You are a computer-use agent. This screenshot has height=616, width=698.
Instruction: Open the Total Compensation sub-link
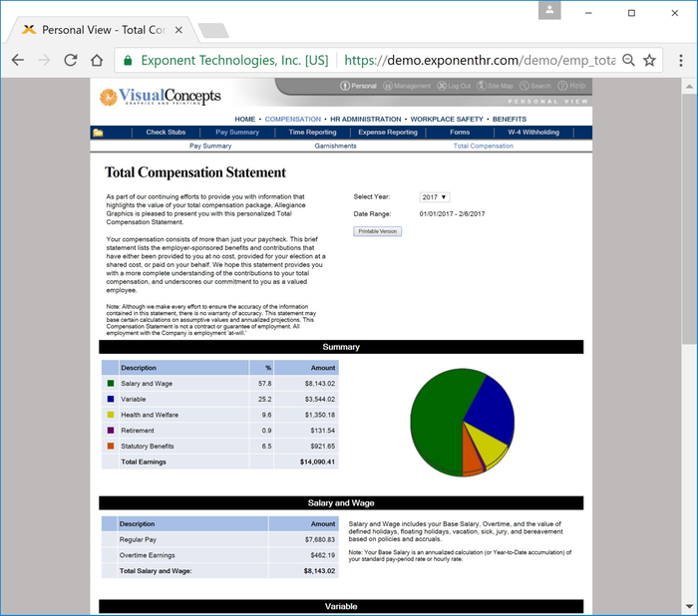coord(483,146)
